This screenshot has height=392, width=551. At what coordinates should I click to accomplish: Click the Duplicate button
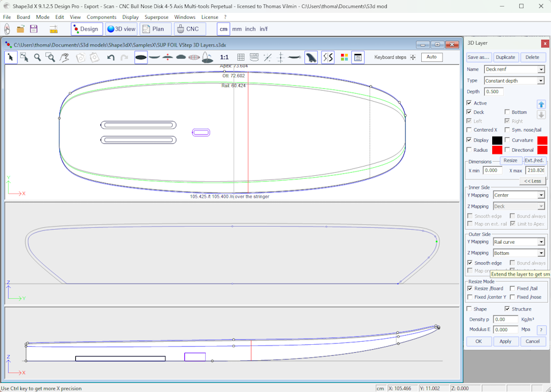[x=506, y=57]
